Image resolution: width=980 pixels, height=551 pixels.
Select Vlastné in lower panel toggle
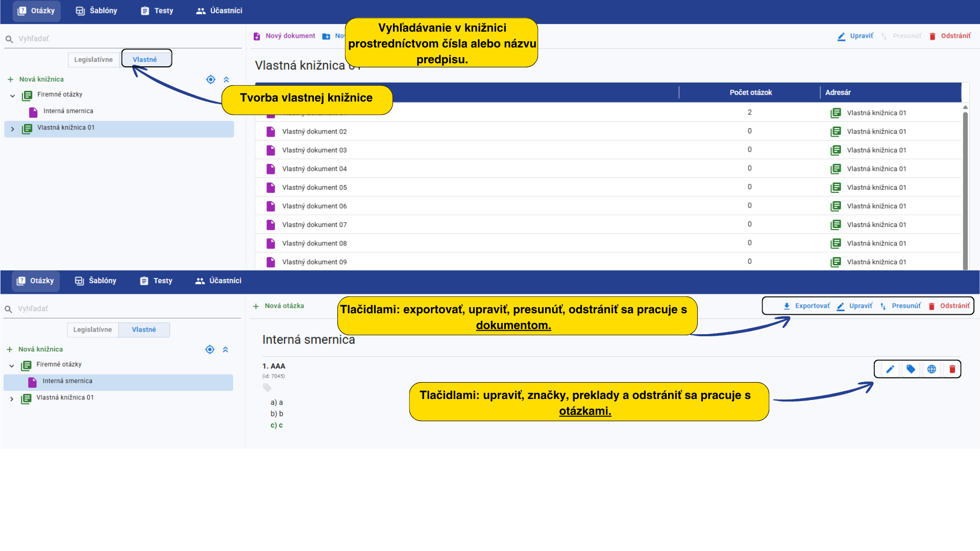[144, 330]
